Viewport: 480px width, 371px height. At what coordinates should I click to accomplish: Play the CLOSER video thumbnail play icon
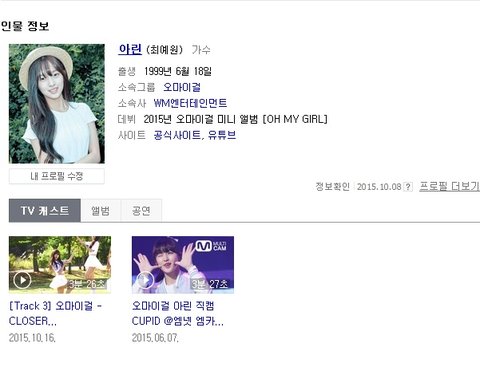[22, 280]
